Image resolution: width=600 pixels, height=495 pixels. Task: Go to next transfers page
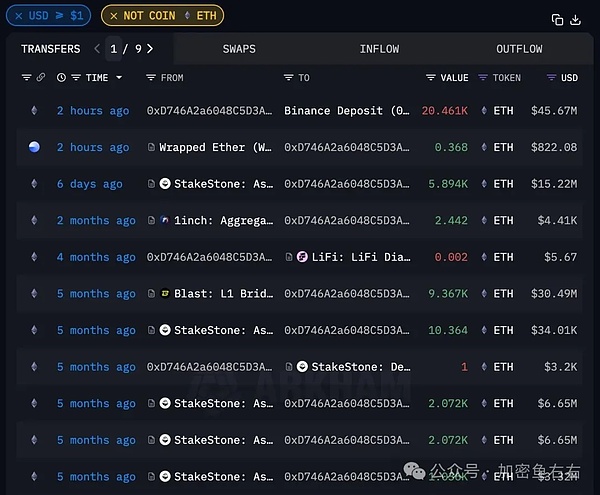pos(151,48)
